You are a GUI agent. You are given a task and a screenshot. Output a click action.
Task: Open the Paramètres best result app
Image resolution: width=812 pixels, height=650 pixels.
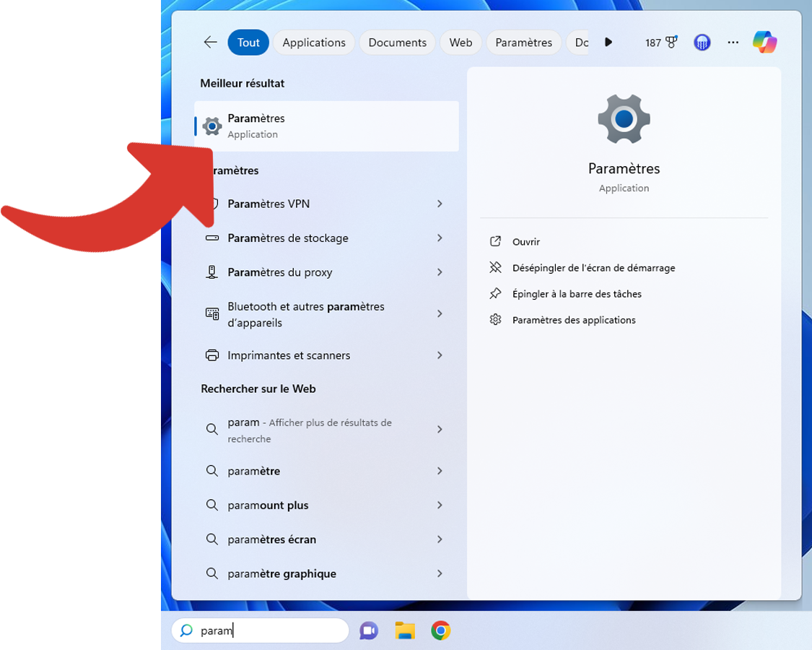point(326,126)
